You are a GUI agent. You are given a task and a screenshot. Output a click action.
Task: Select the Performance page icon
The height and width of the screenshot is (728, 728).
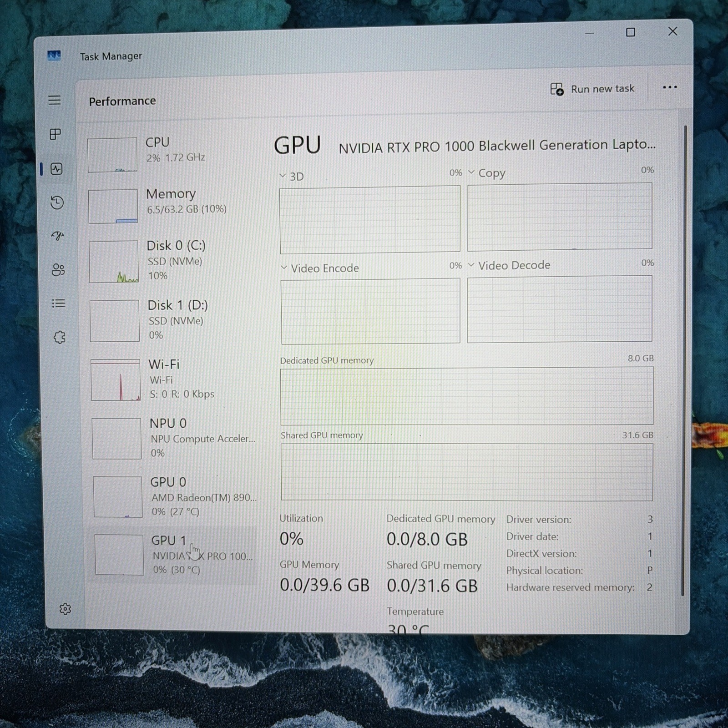pos(56,169)
